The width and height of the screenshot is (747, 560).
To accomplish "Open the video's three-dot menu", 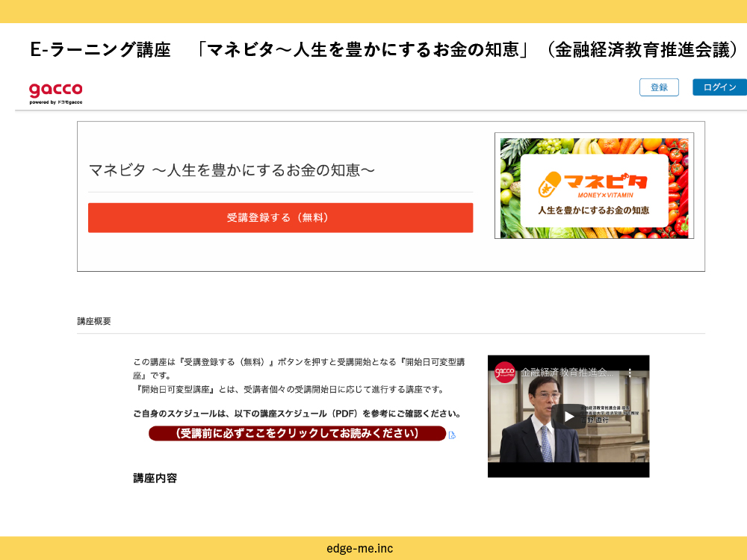I will tap(630, 373).
